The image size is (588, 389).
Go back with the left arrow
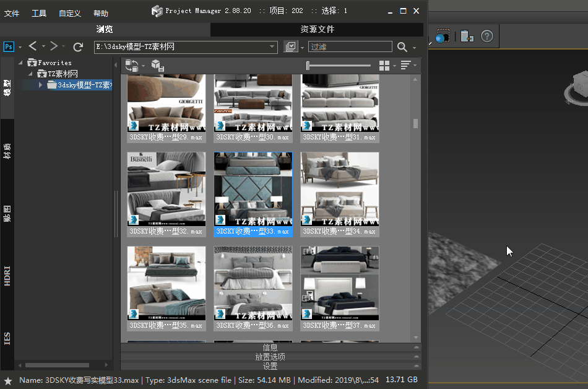point(32,46)
